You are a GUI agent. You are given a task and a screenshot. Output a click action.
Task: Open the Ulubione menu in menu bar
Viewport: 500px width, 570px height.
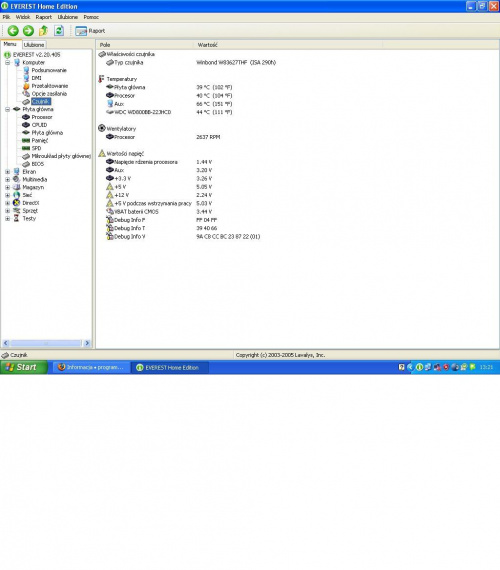click(x=68, y=17)
